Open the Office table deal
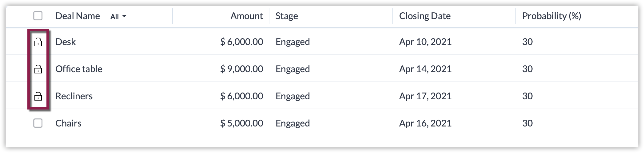The height and width of the screenshot is (153, 644). pyautogui.click(x=79, y=69)
